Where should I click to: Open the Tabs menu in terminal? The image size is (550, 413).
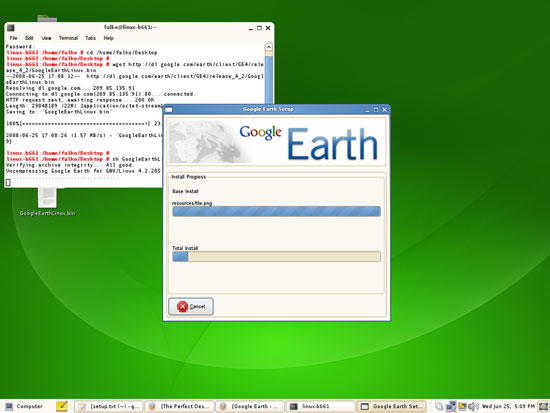point(90,38)
